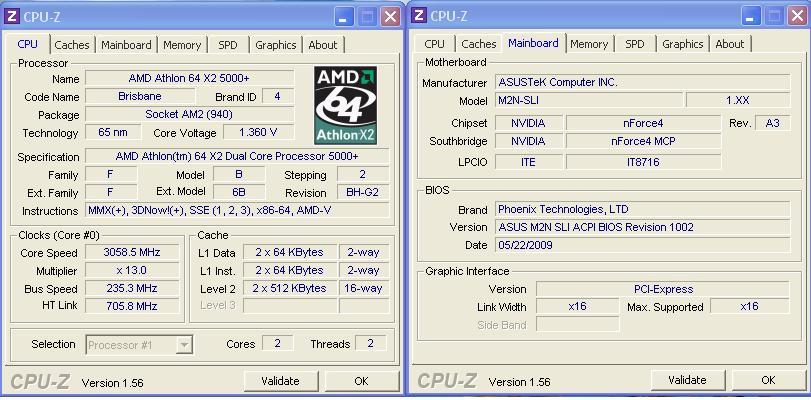
Task: Select the Mainboard tab in the right window
Action: [x=533, y=43]
